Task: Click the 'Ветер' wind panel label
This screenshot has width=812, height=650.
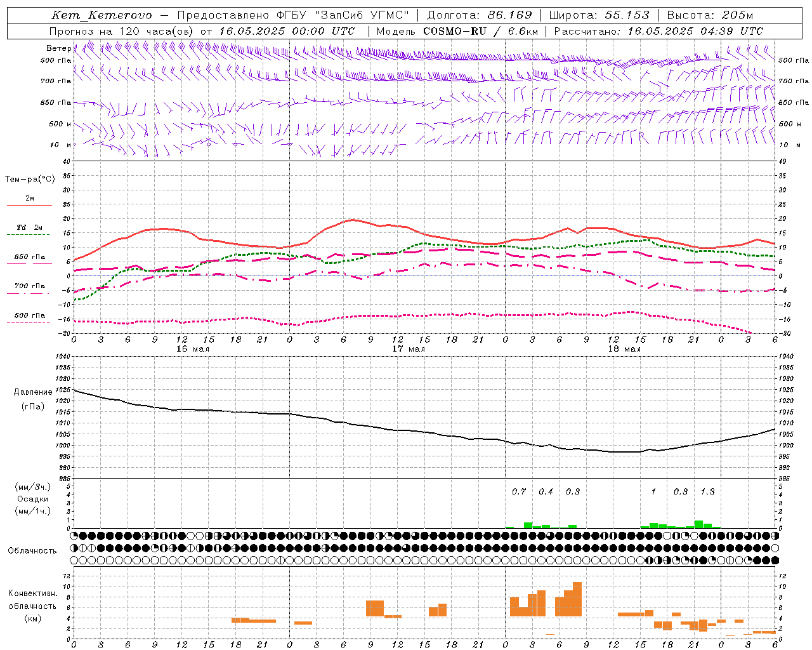Action: coord(58,48)
